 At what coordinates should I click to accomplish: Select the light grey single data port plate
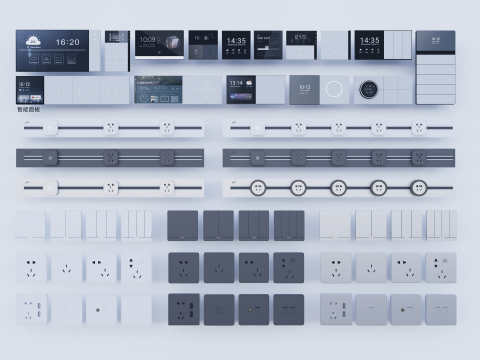[x=371, y=310]
